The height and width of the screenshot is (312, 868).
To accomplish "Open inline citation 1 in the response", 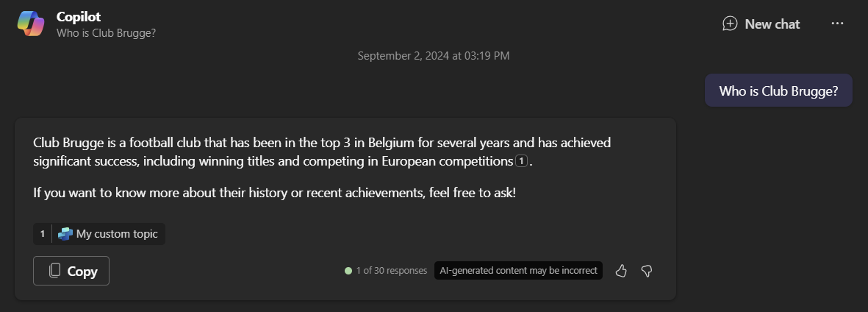I will pos(521,161).
